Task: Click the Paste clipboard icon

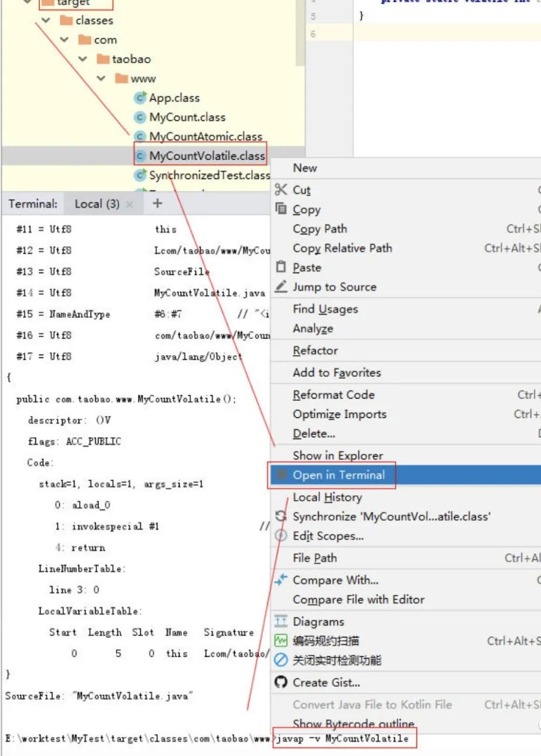Action: pyautogui.click(x=280, y=267)
